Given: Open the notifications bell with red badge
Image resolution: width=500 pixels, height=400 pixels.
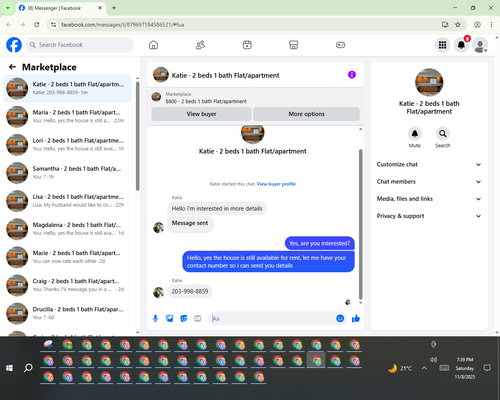Looking at the screenshot, I should [x=461, y=45].
